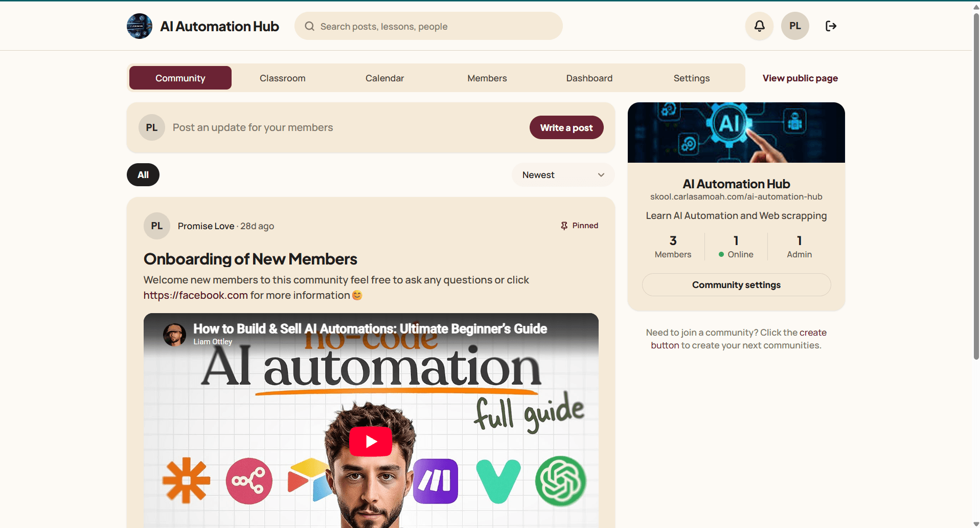Viewport: 980px width, 528px height.
Task: Click the skool.carlasamoah.com community URL
Action: click(x=736, y=197)
